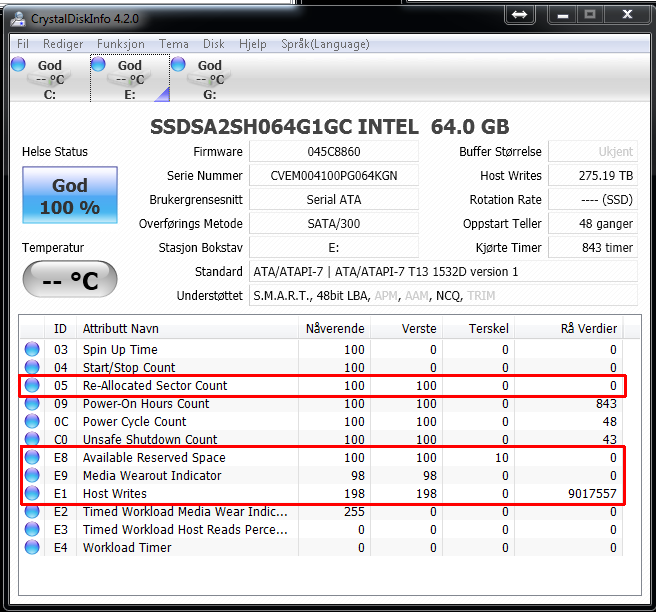
Task: Select the Media Wearout Indicator row name
Action: pos(152,476)
